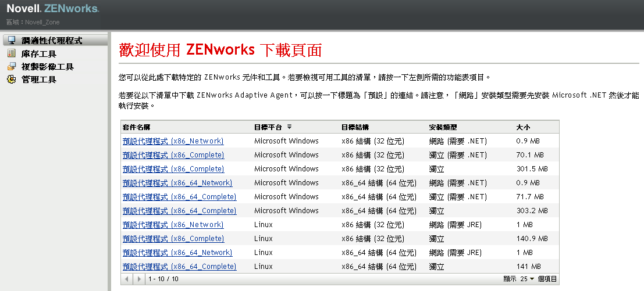
Task: Click the 140.9 MB size cell
Action: pyautogui.click(x=532, y=239)
